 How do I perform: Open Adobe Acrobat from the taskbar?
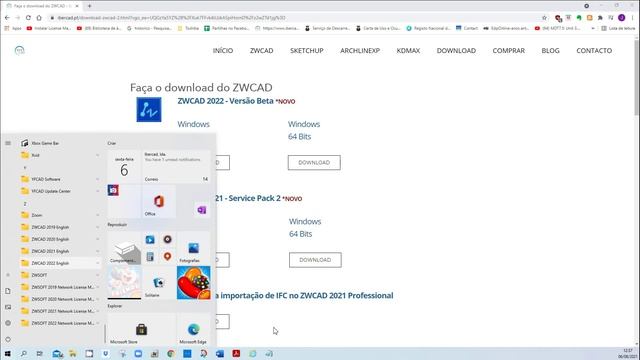pos(236,353)
